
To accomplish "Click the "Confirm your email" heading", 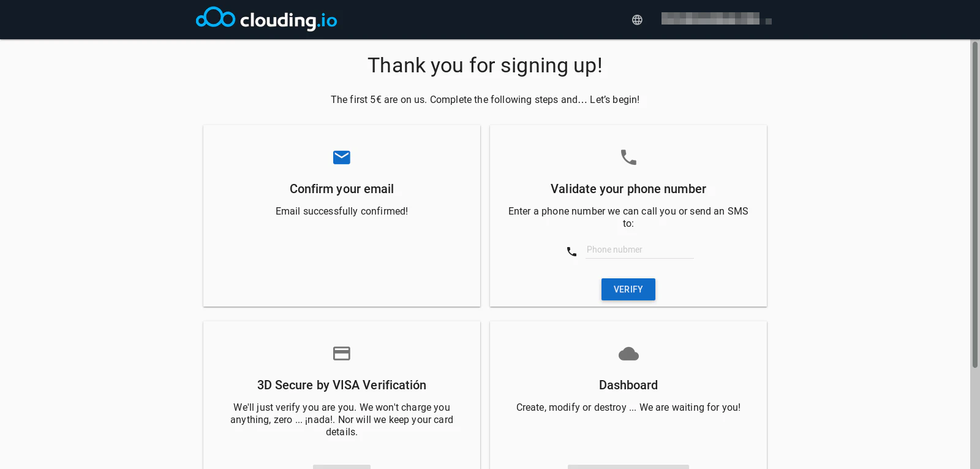I will tap(342, 189).
